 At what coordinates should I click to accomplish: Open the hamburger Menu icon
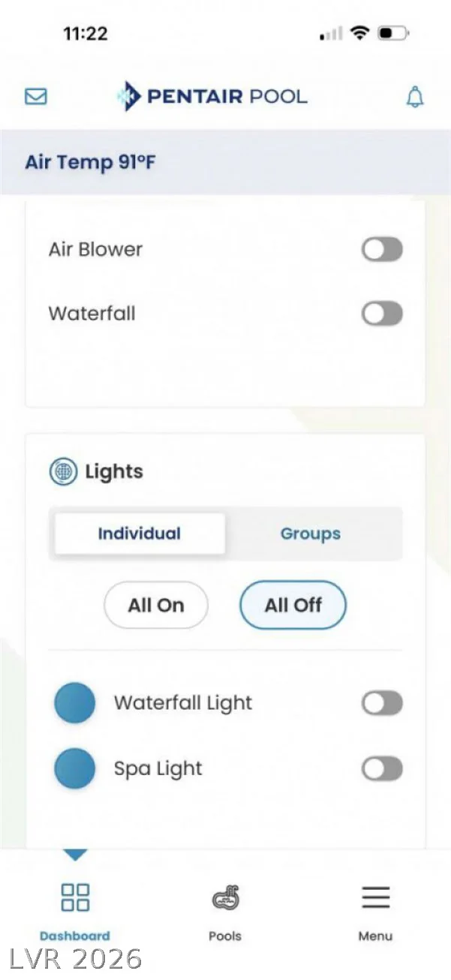point(375,897)
